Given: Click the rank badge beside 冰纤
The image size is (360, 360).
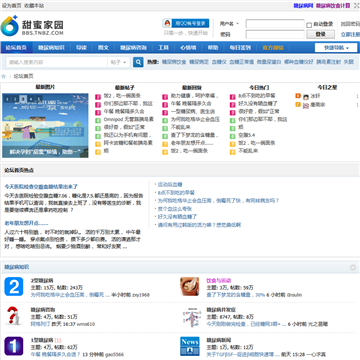Looking at the screenshot, I should pyautogui.click(x=298, y=96).
